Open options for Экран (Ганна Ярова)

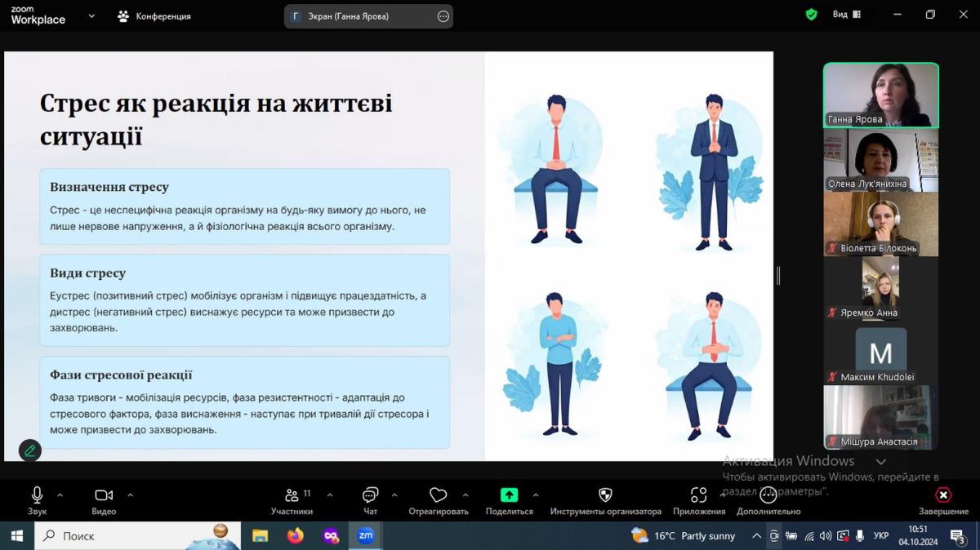443,16
